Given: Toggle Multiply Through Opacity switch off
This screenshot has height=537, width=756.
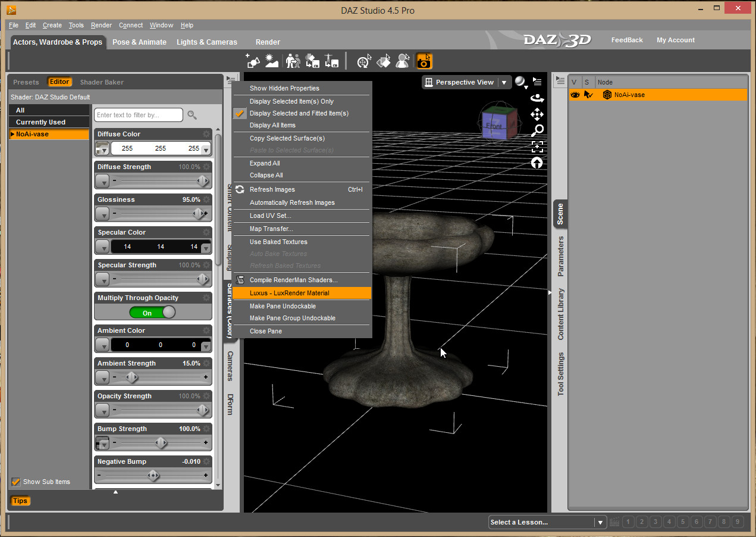Looking at the screenshot, I should [x=152, y=313].
